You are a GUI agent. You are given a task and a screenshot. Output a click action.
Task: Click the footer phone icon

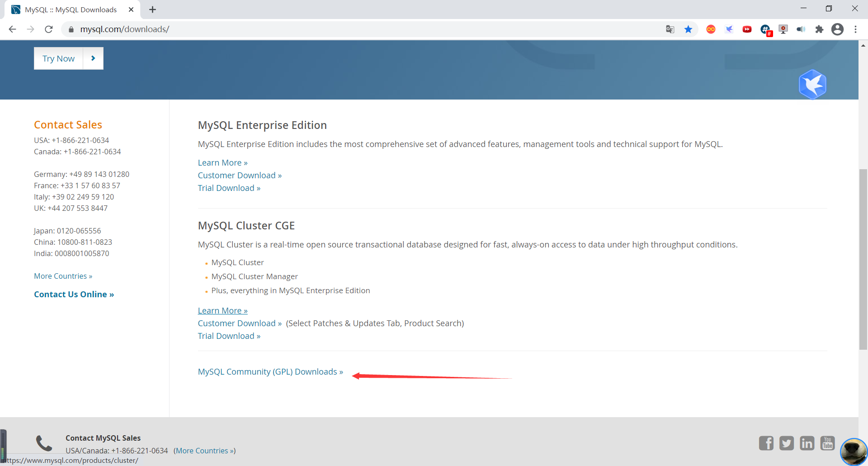point(44,444)
